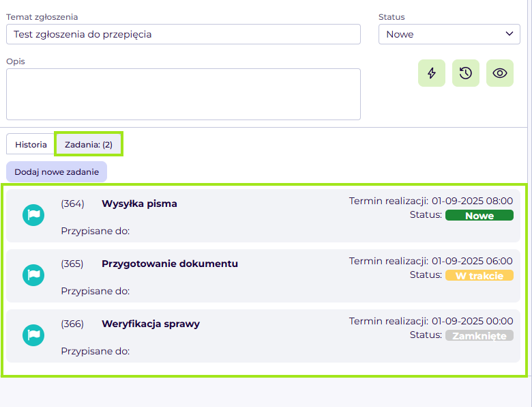
Task: Click the yellow W trakcie status badge
Action: tap(479, 275)
